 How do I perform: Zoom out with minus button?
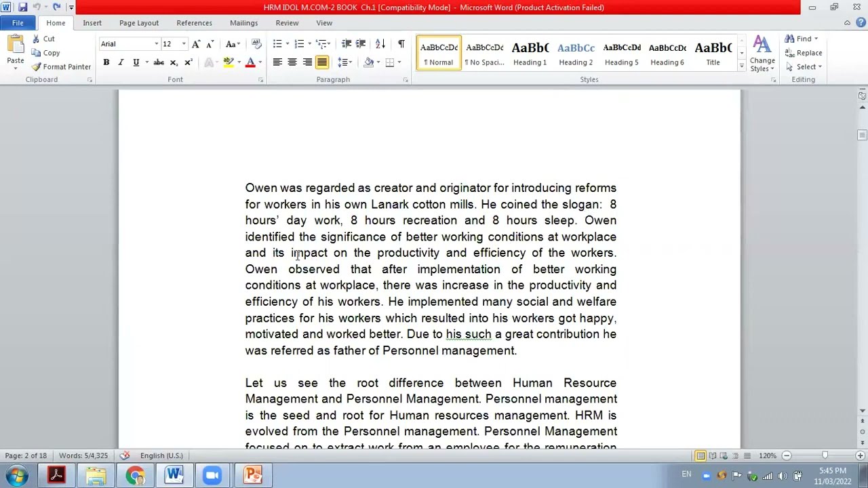(x=787, y=456)
